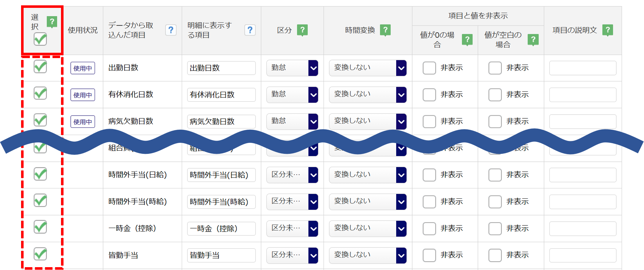Screen dimensions: 644x270
Task: Edit 明細に表示する項目 field for 出勤日数
Action: pos(221,68)
